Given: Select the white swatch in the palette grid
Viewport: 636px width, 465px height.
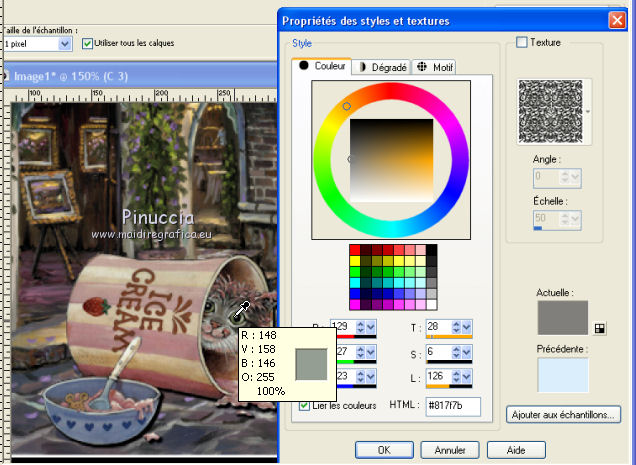Looking at the screenshot, I should point(432,304).
